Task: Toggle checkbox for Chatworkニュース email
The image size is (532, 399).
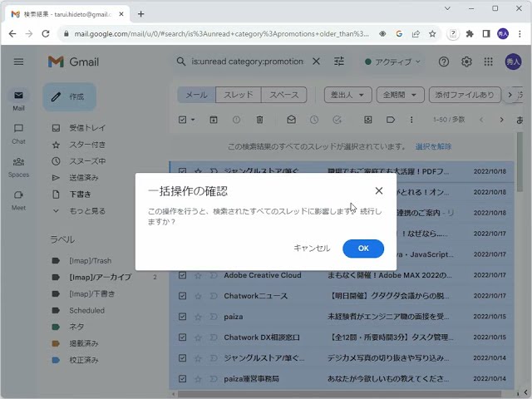Action: point(183,296)
